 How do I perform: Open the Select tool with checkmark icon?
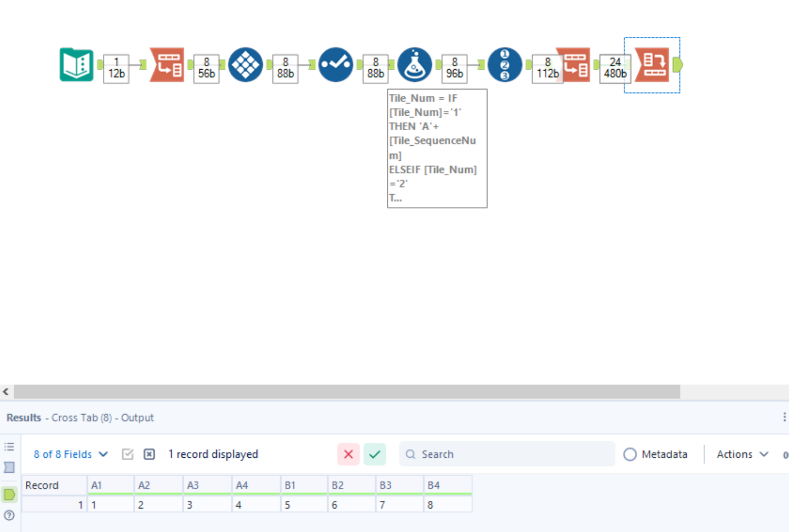(x=336, y=65)
